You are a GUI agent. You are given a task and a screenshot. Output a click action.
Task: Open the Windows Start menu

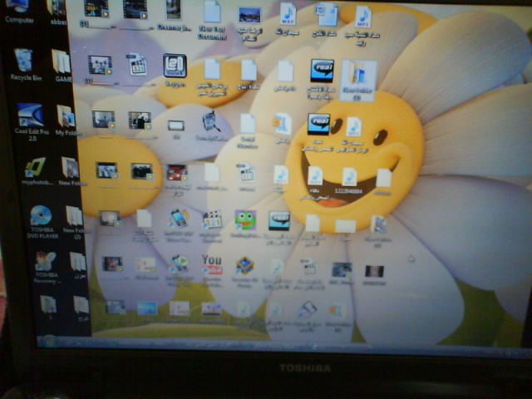tap(47, 342)
